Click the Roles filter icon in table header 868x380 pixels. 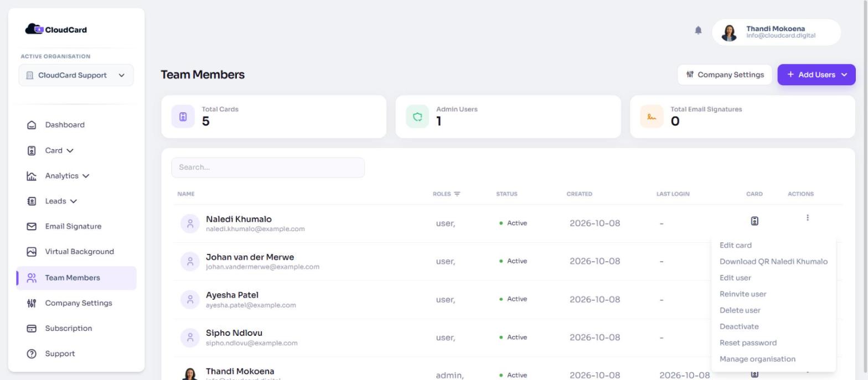point(457,194)
